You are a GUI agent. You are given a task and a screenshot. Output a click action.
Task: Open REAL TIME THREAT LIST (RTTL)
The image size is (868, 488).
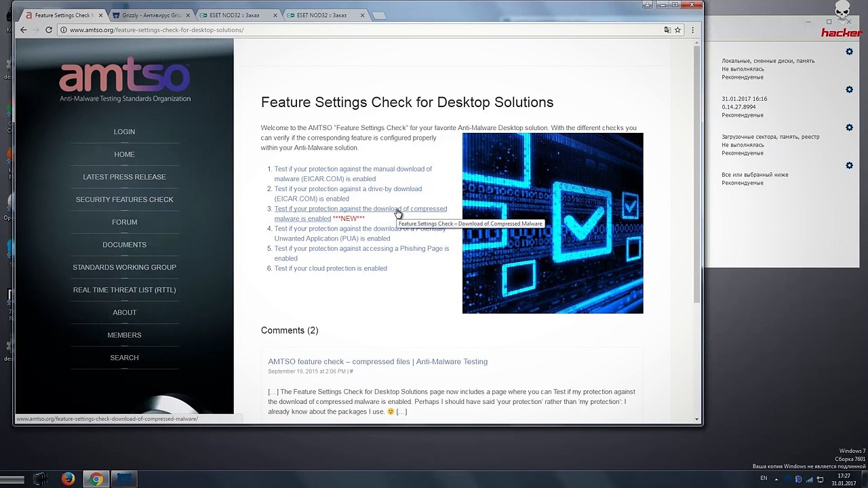click(x=124, y=290)
